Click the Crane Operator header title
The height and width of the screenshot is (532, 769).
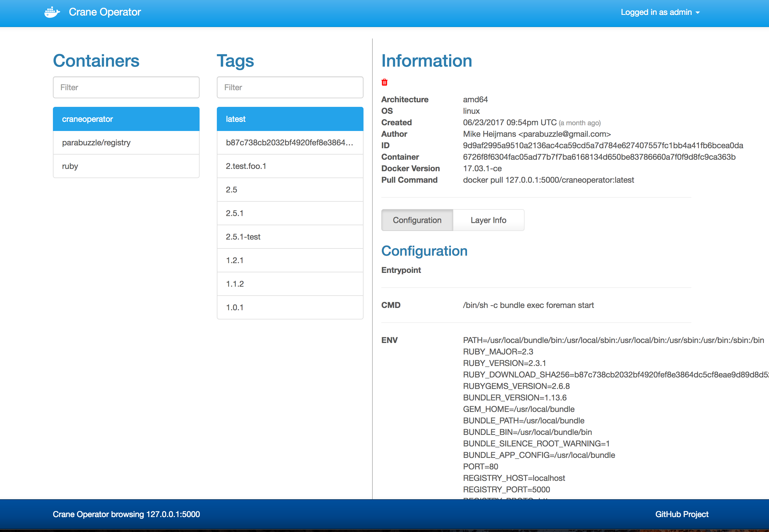click(105, 12)
